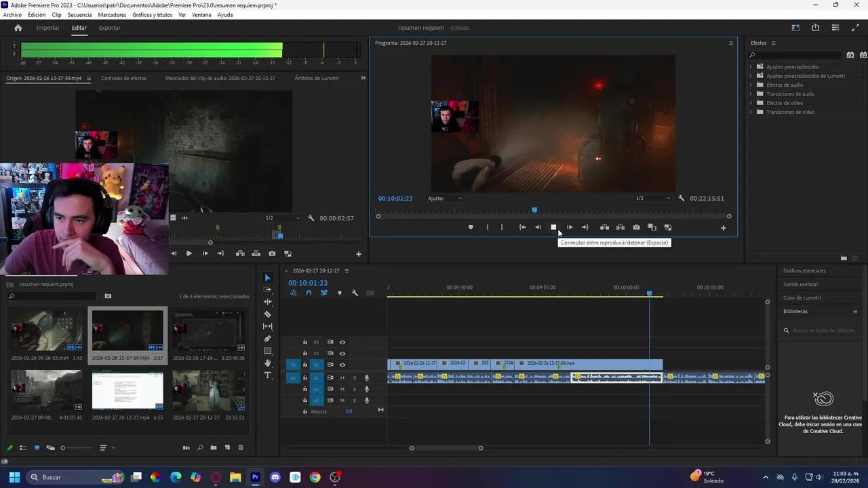Pick the Pen tool in the timeline toolbar
The height and width of the screenshot is (488, 868).
(x=267, y=339)
